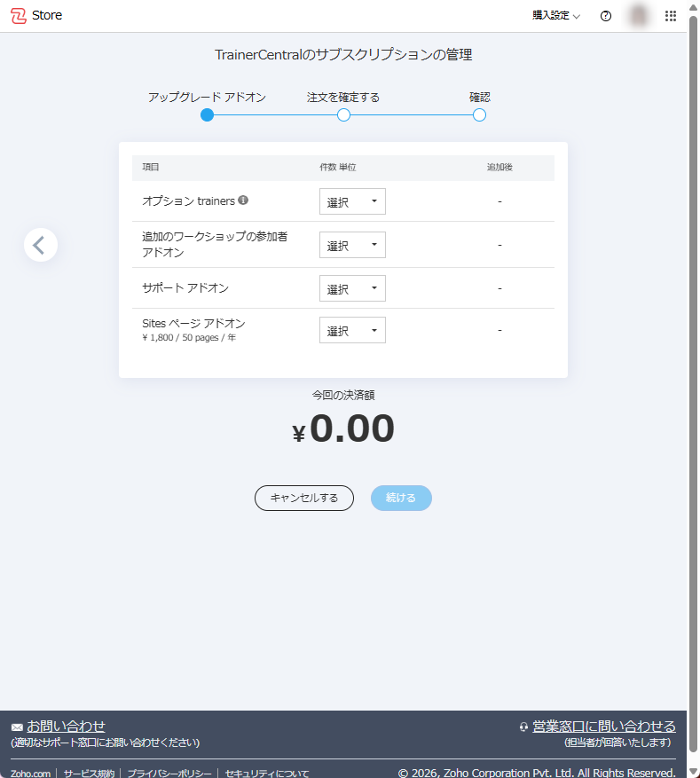Click the page vertical scrollbar thumb
Viewport: 700px width, 778px height.
693,386
